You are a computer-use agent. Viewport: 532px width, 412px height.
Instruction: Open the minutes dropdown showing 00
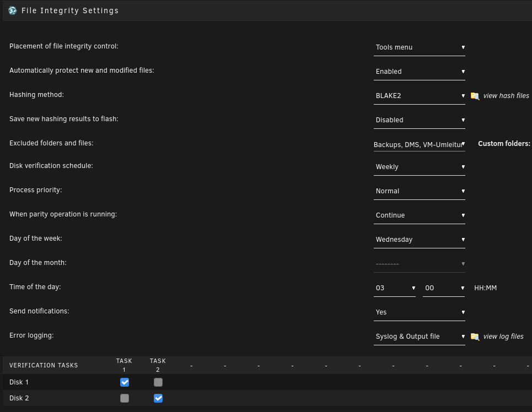pyautogui.click(x=444, y=288)
